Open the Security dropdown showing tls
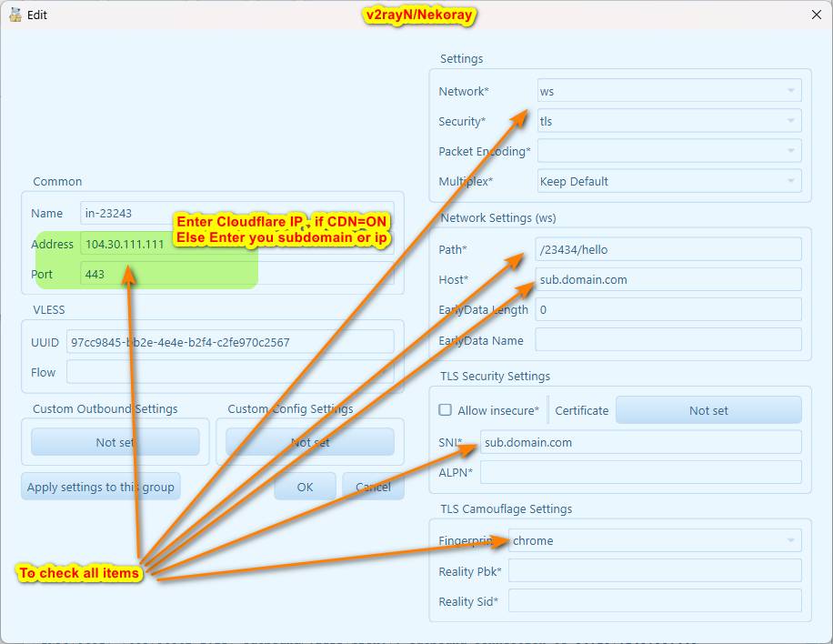 tap(669, 121)
